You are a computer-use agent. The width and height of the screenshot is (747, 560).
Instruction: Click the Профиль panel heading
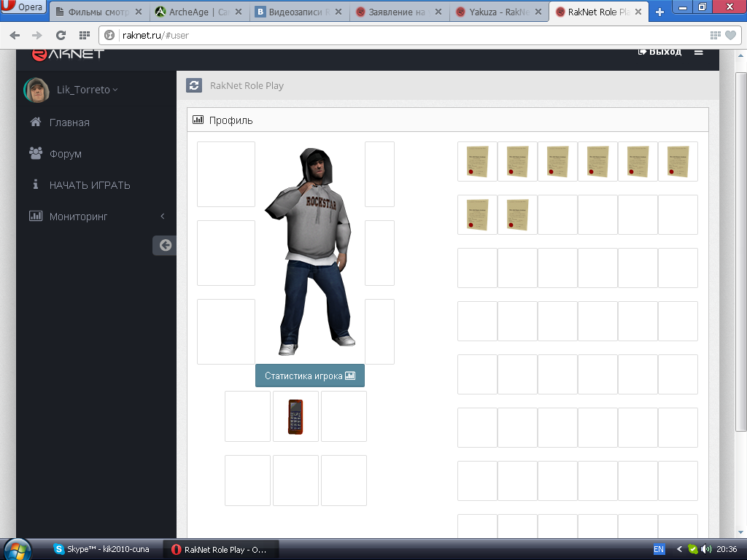[231, 120]
